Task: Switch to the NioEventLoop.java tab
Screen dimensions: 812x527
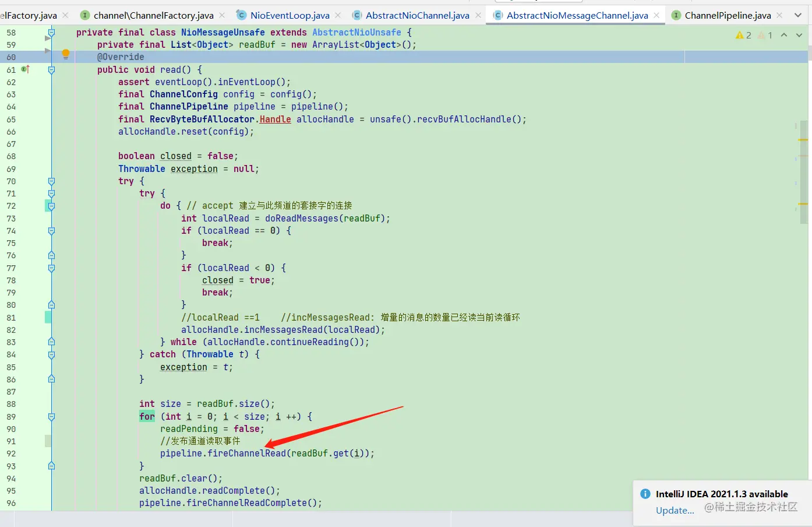Action: click(x=290, y=15)
